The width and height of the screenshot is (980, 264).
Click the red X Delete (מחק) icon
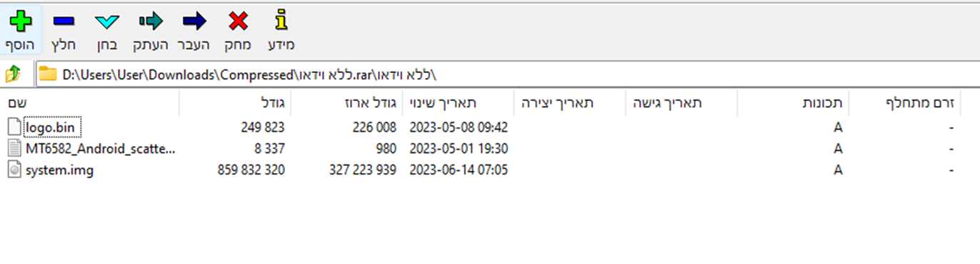pos(239,21)
